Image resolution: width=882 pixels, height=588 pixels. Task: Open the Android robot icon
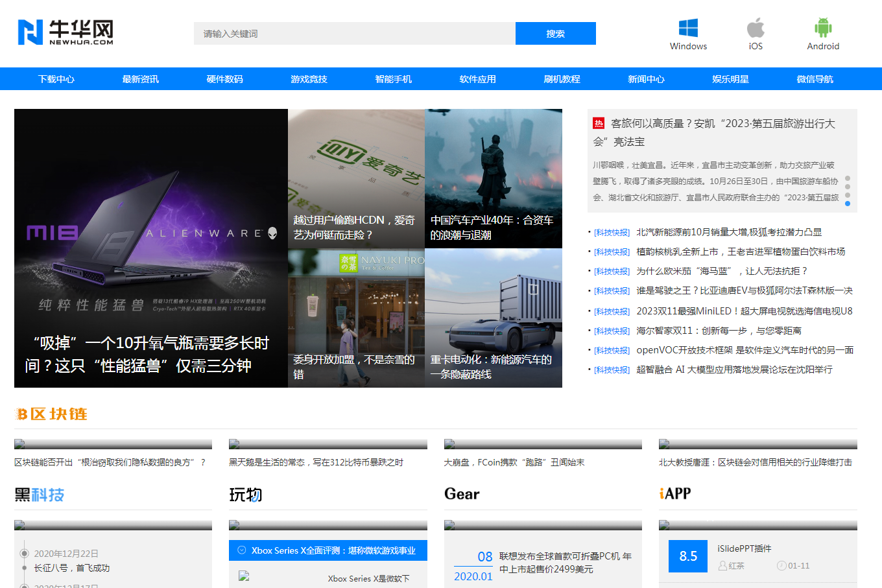[823, 28]
